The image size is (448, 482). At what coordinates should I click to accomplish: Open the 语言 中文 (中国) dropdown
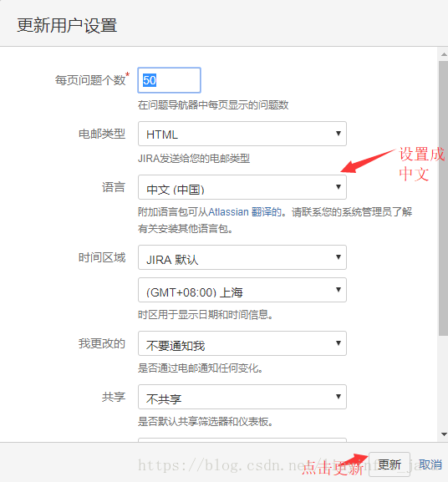[242, 187]
